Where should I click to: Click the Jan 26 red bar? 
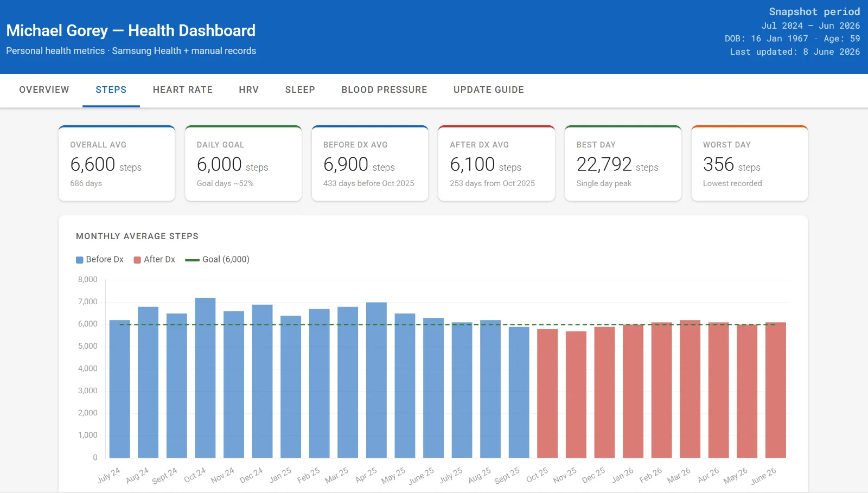coord(633,391)
